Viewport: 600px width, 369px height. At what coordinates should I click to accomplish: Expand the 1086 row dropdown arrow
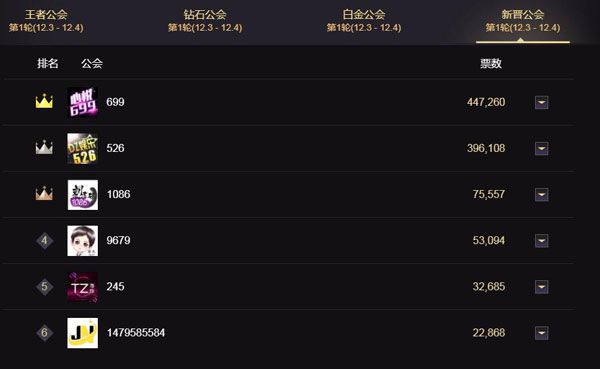(541, 194)
